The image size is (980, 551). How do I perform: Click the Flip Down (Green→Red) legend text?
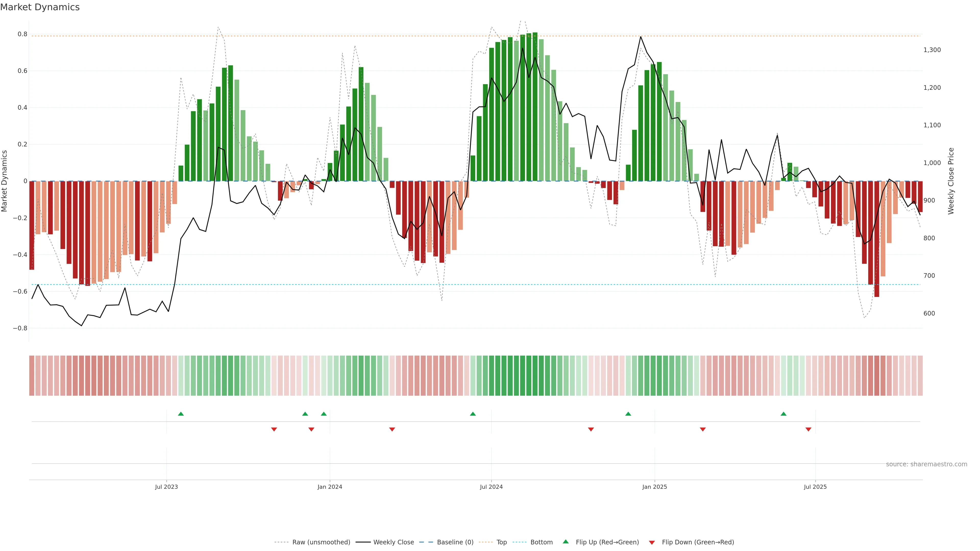[x=698, y=542]
